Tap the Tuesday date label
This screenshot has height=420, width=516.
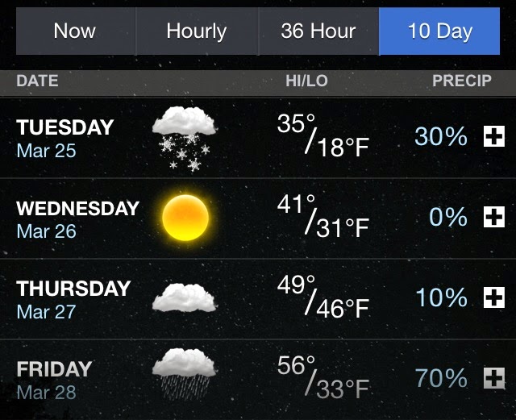pos(64,137)
